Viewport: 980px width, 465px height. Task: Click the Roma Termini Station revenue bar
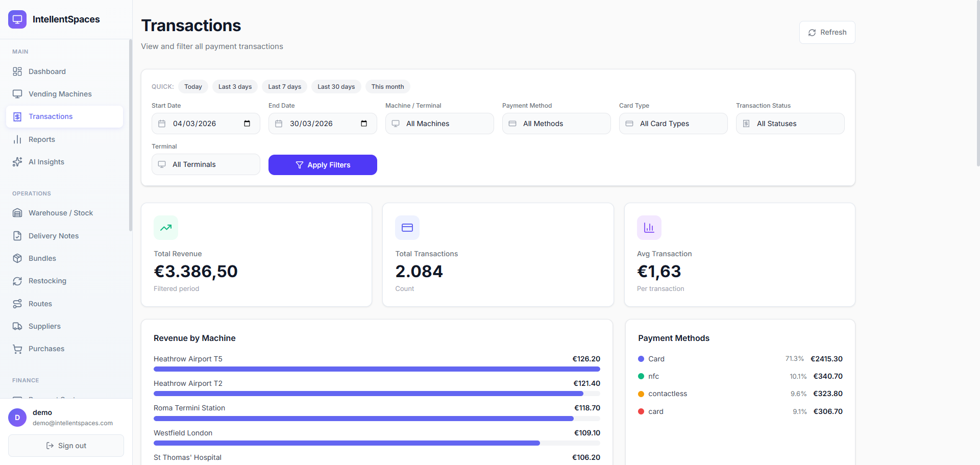pos(363,419)
